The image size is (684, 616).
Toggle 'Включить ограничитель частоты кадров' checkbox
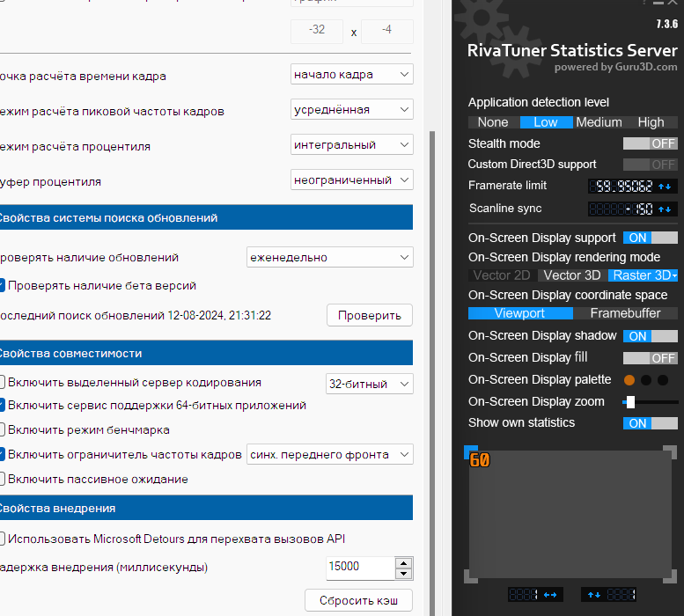2,454
